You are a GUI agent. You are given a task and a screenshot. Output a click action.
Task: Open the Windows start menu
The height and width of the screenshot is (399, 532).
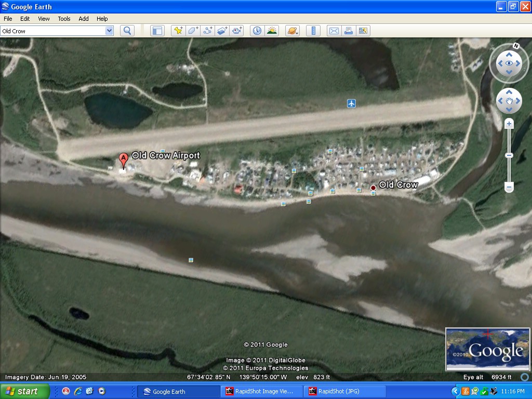pos(24,391)
